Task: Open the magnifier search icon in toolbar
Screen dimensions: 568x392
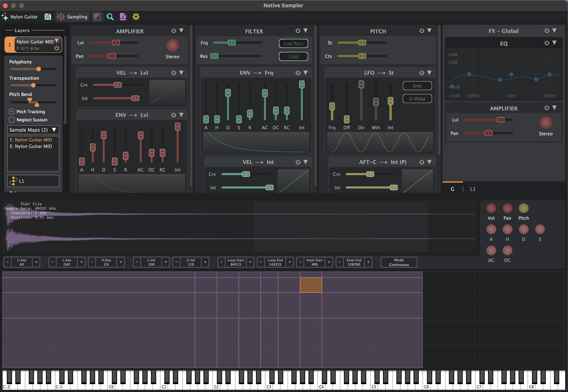Action: click(110, 17)
